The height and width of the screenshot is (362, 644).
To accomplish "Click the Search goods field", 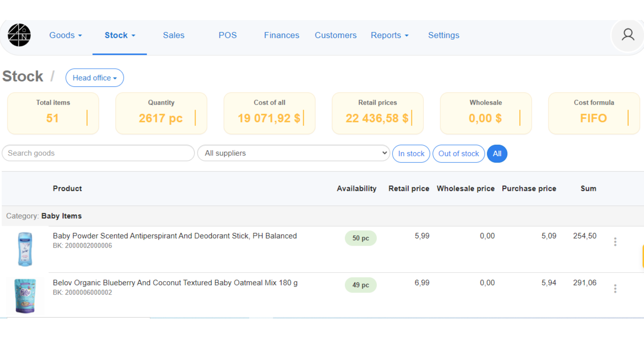I will click(98, 153).
